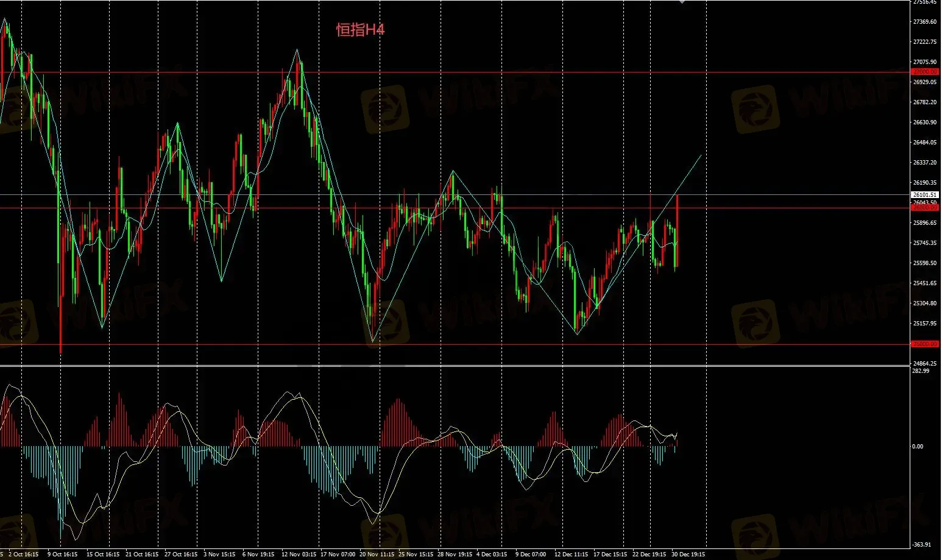Click price axis value 27516.45
Viewport: 942px width, 560px height.
[925, 2]
